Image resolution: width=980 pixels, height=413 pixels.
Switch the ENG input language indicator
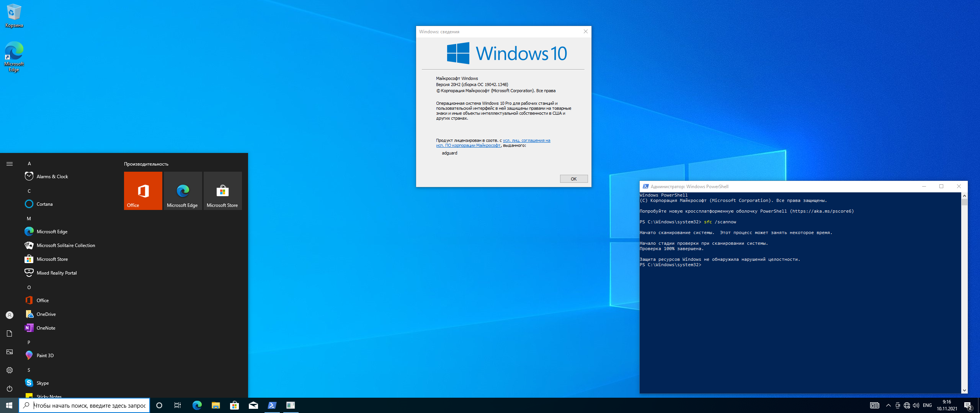pyautogui.click(x=927, y=405)
